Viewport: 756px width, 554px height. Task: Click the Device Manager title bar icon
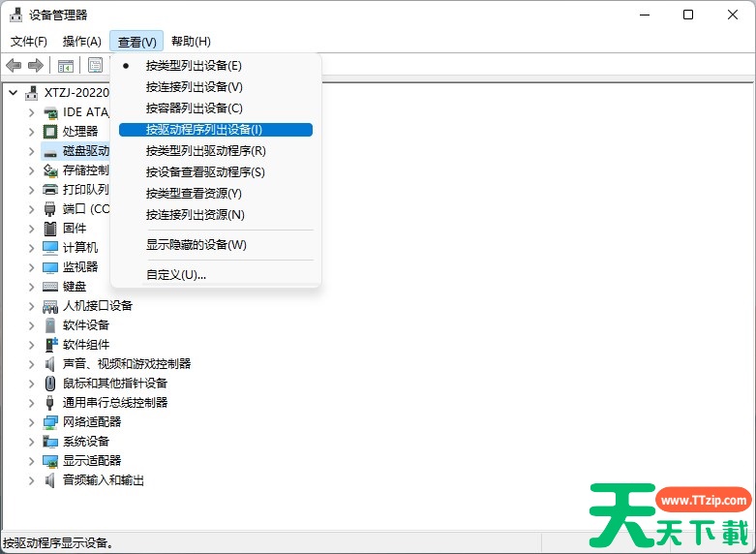coord(15,15)
